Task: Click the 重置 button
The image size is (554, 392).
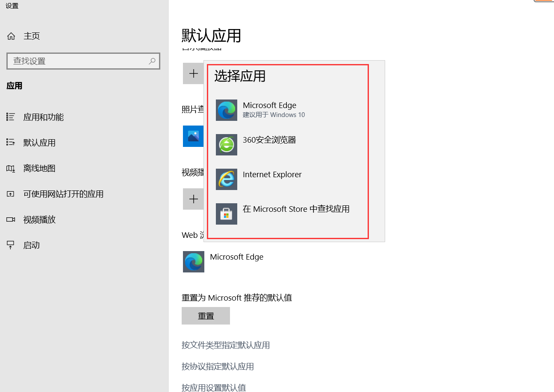Action: tap(206, 316)
